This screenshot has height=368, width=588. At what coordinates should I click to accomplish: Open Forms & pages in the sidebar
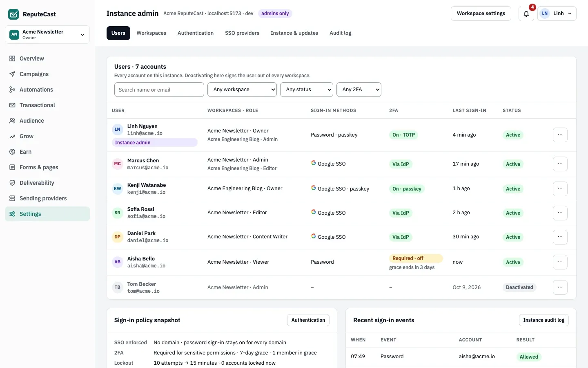click(47, 167)
